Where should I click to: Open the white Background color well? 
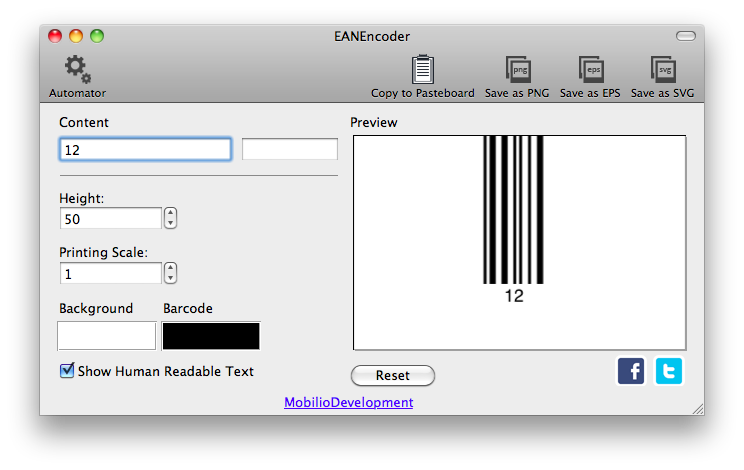click(x=107, y=336)
